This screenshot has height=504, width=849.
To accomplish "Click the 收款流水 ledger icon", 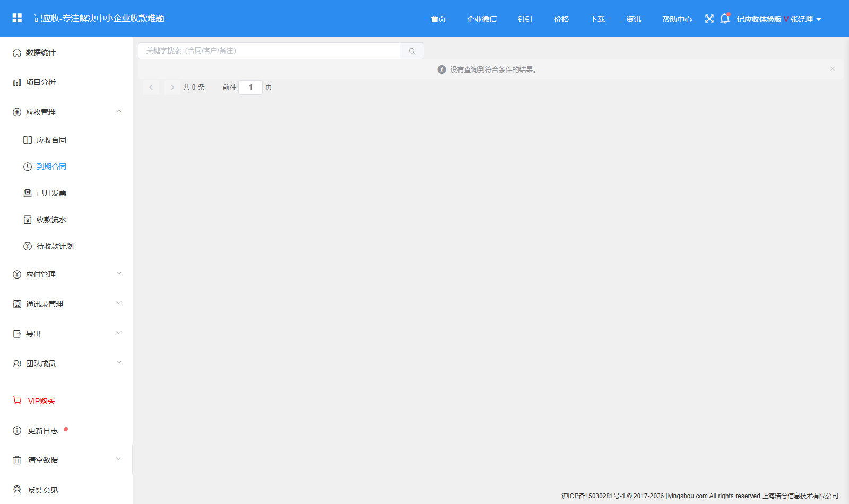I will (x=28, y=220).
